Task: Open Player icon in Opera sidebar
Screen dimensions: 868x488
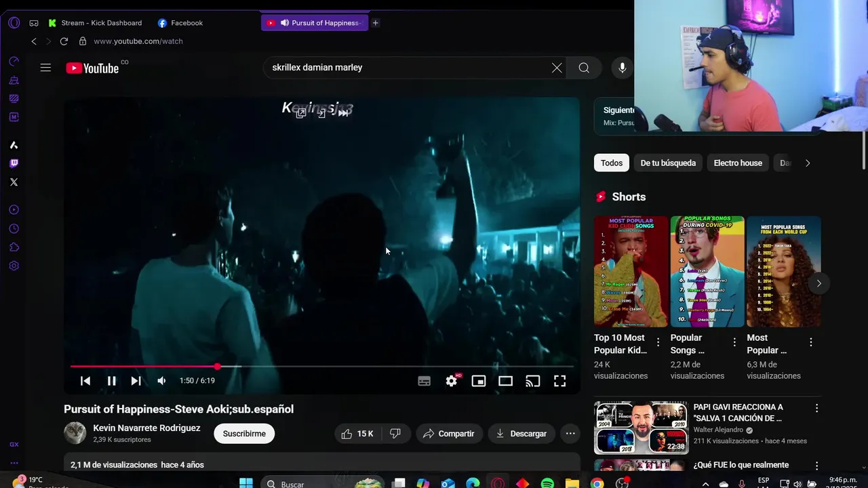Action: [14, 210]
